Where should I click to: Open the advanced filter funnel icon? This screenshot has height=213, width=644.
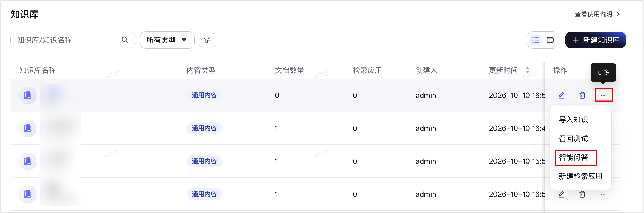(207, 40)
